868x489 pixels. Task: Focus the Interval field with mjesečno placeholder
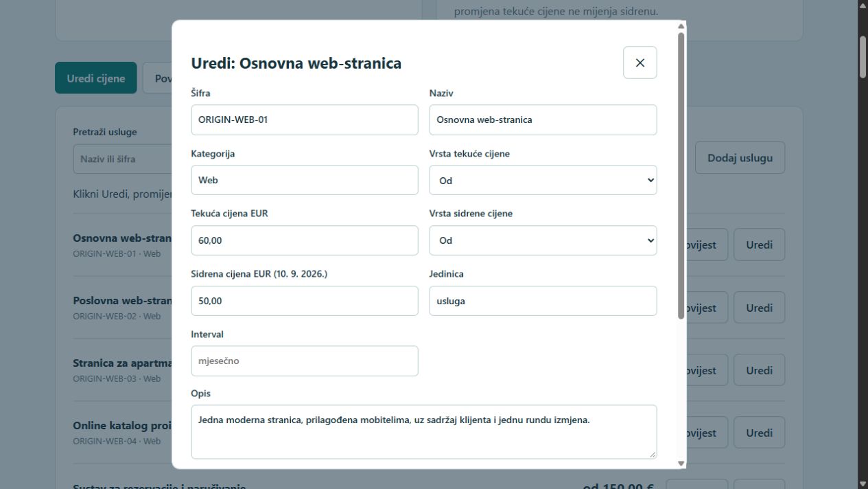pos(305,361)
